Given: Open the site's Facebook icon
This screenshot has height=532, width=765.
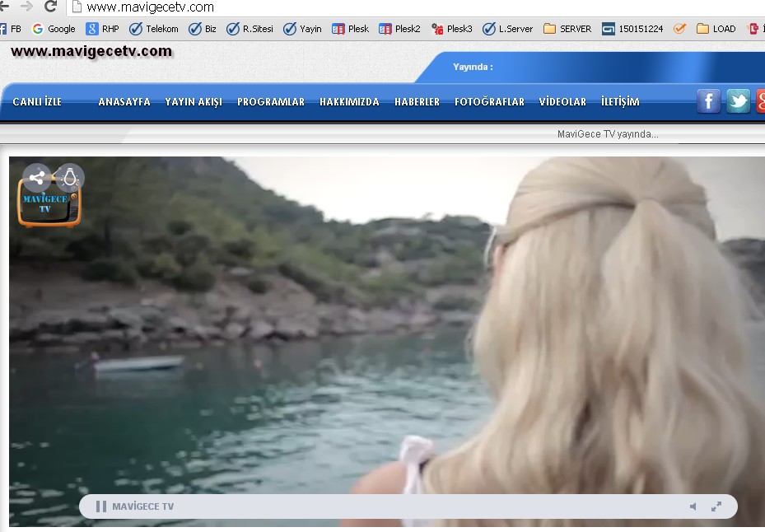Looking at the screenshot, I should point(708,101).
